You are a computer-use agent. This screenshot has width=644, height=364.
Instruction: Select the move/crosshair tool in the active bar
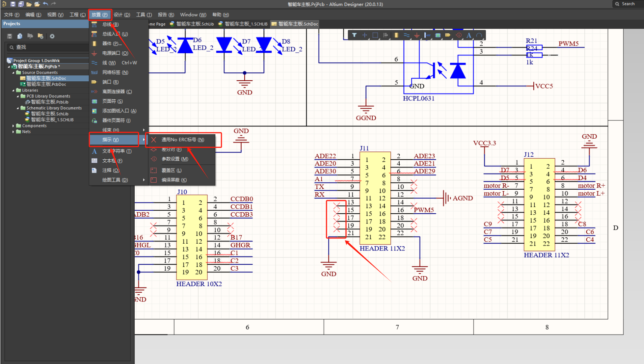coord(364,35)
